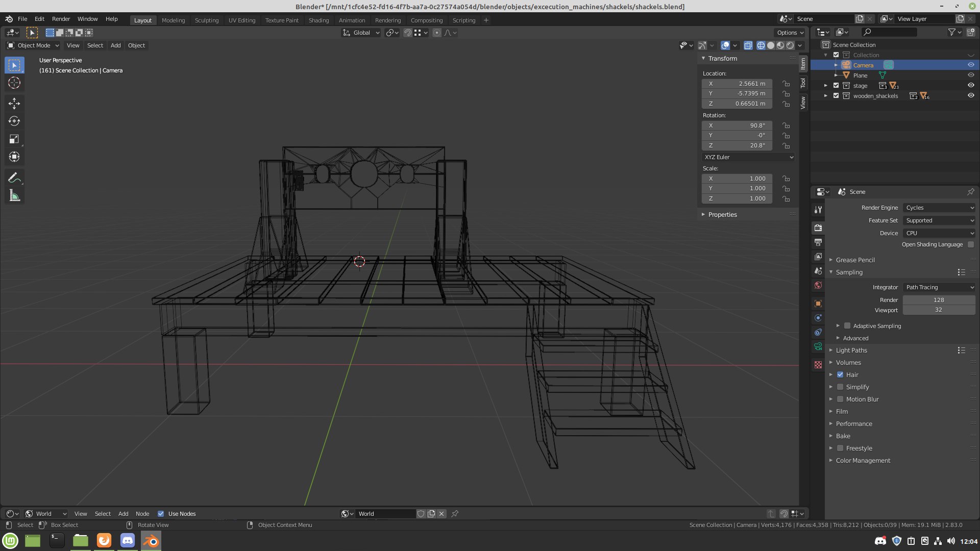
Task: Enable Open Shading Language checkbox
Action: tap(971, 244)
